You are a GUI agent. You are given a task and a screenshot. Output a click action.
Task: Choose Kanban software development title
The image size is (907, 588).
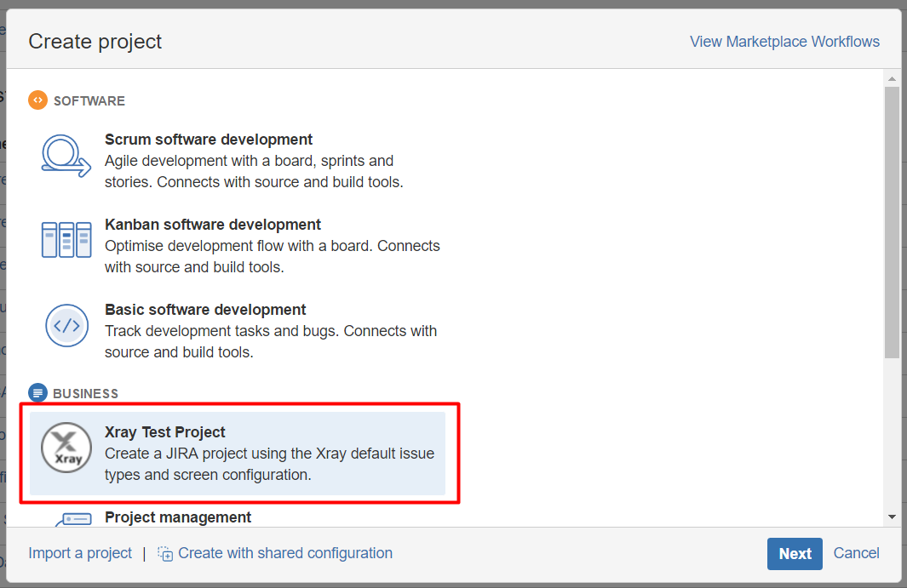(x=212, y=225)
